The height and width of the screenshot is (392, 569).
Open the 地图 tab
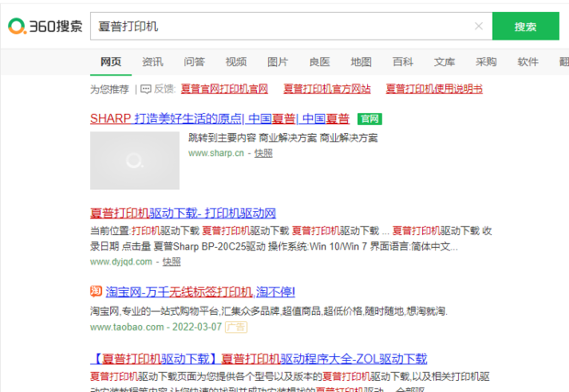coord(361,62)
